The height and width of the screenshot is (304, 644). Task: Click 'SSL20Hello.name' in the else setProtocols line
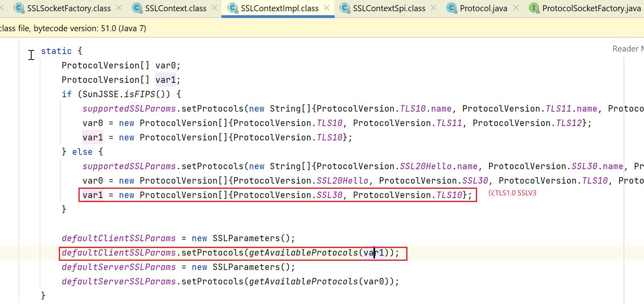[x=439, y=166]
